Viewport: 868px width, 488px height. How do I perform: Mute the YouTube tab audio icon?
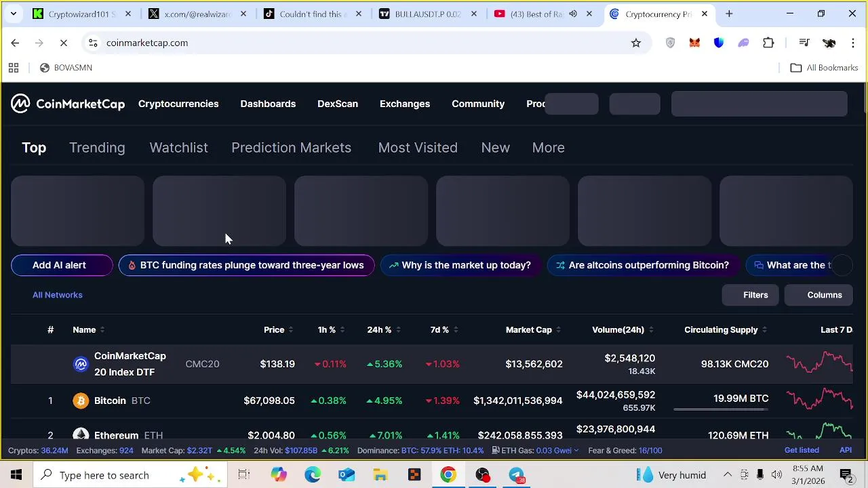(x=573, y=14)
